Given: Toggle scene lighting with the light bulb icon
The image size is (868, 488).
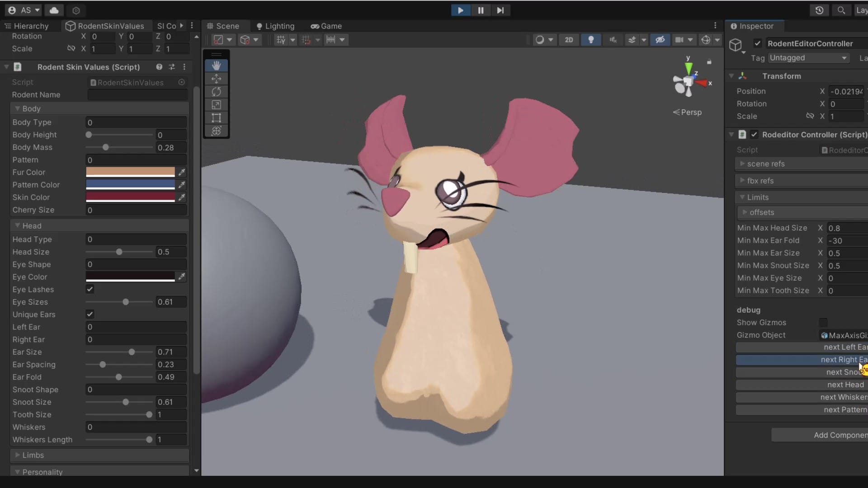Looking at the screenshot, I should click(x=591, y=40).
